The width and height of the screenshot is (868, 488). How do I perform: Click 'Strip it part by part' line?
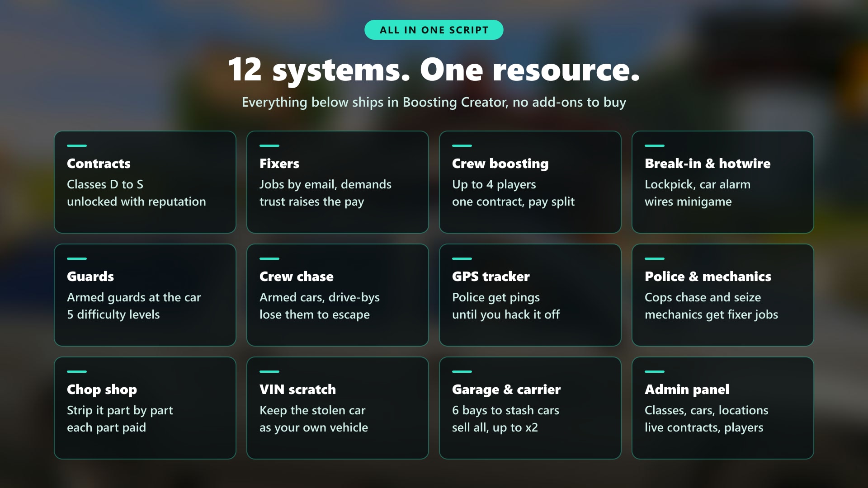(x=120, y=410)
